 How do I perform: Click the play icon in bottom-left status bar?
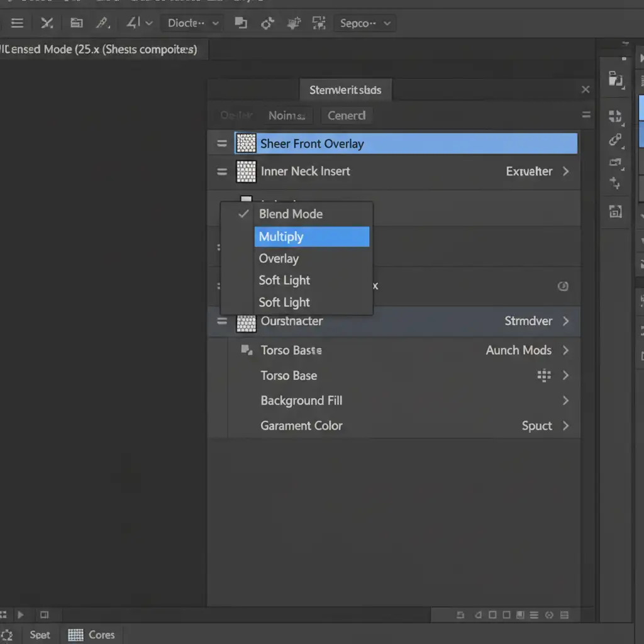click(x=21, y=614)
